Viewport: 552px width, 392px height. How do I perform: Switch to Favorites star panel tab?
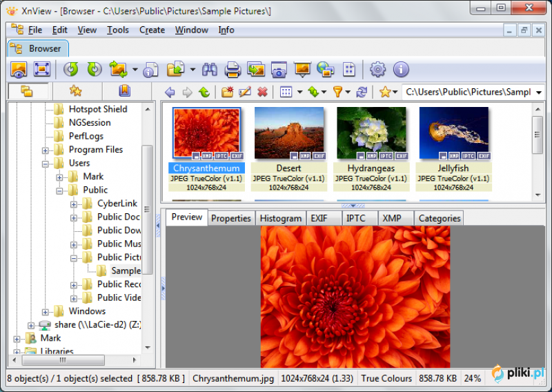pos(75,91)
